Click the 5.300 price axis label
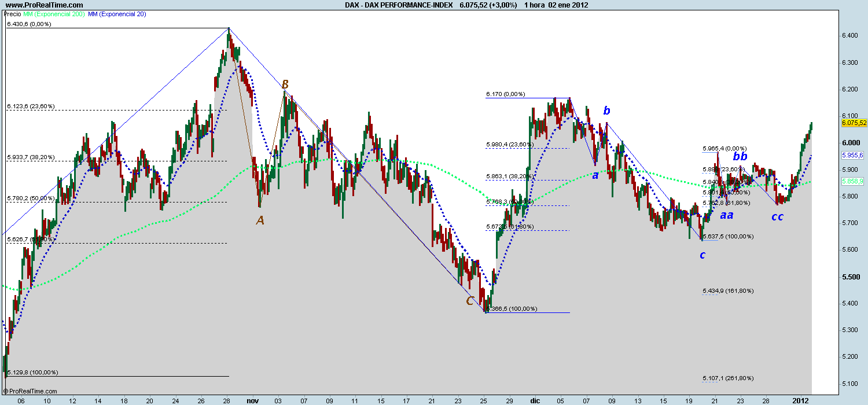The width and height of the screenshot is (868, 405). coord(849,330)
